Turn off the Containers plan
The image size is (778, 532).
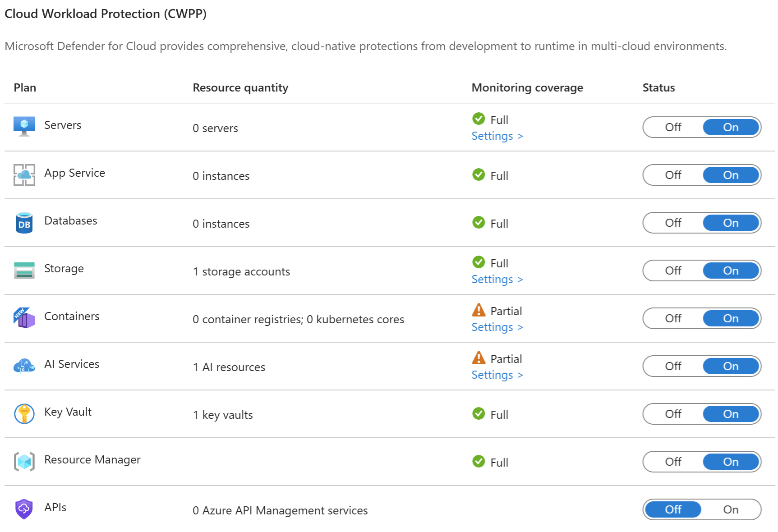click(x=673, y=318)
